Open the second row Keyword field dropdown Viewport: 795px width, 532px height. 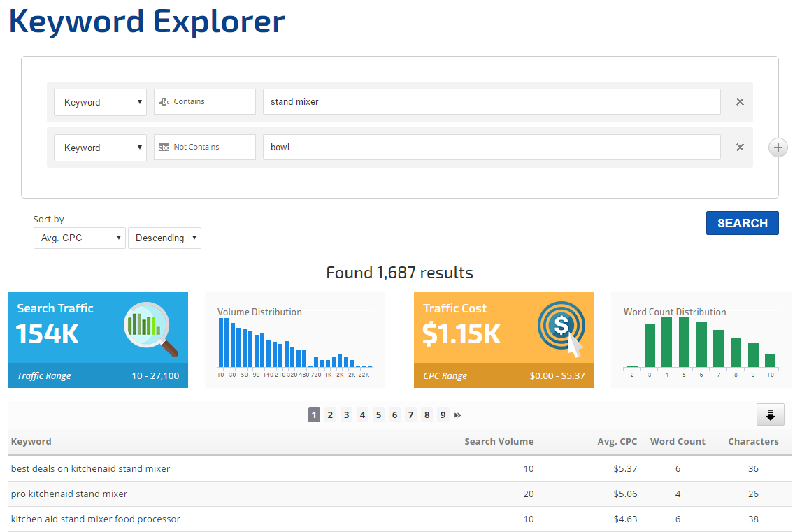coord(100,148)
